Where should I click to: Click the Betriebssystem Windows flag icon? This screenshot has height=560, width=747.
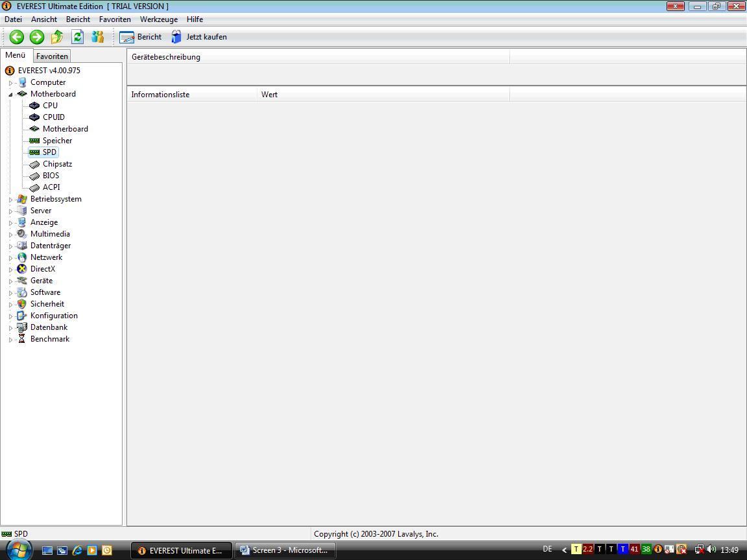[x=22, y=199]
